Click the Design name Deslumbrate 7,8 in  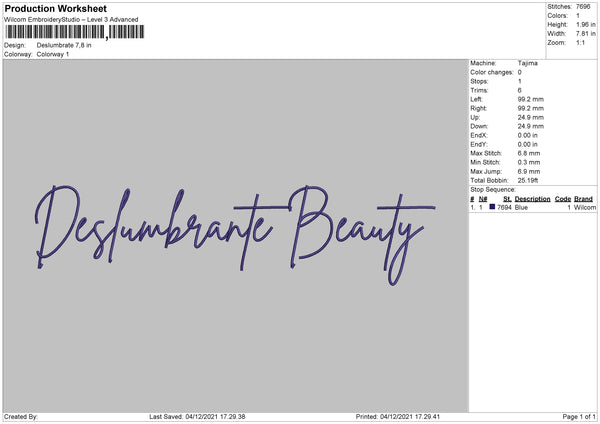coord(64,45)
